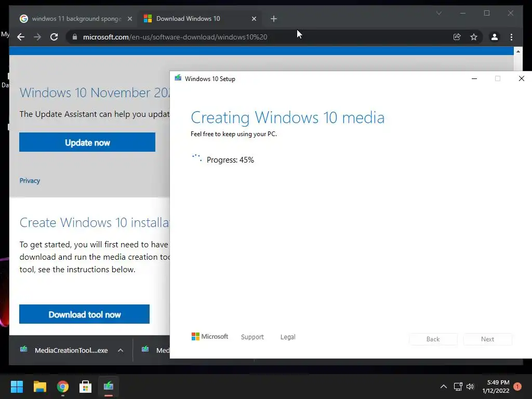
Task: Click Next button in Setup window
Action: click(487, 339)
